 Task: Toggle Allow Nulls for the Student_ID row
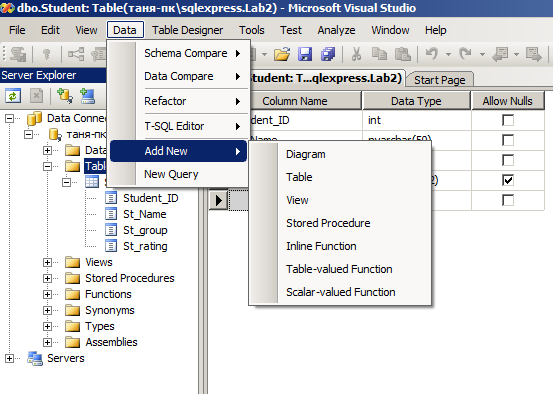coord(508,120)
